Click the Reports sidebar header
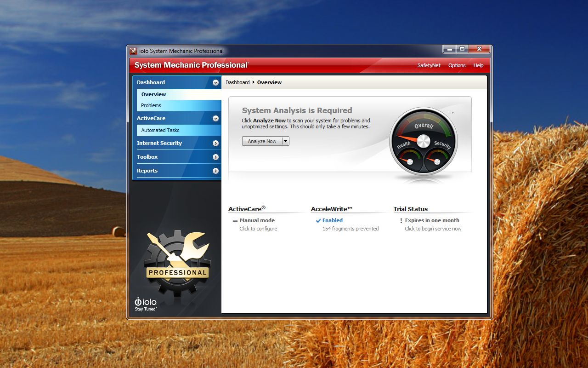 tap(176, 171)
